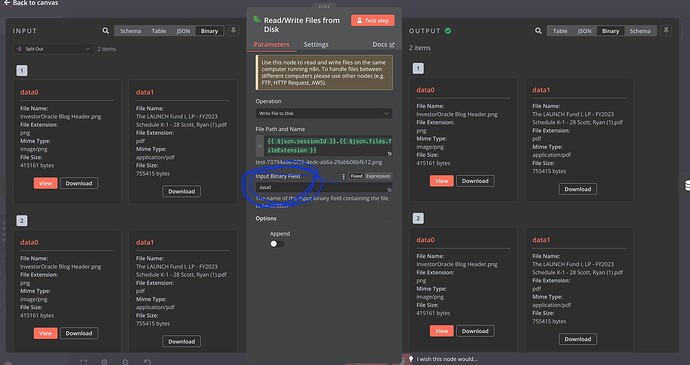Click the yellow notice about n8n files
690x365 pixels.
click(x=324, y=73)
